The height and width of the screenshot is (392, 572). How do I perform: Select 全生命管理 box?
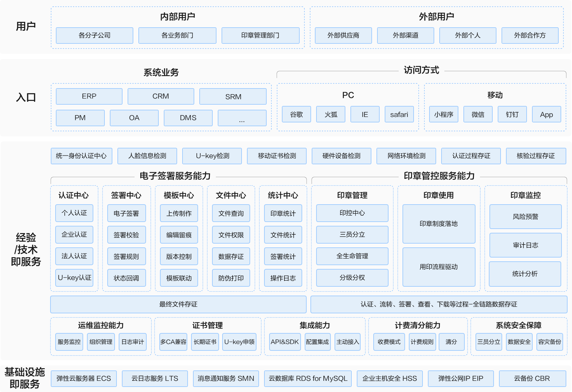[352, 256]
